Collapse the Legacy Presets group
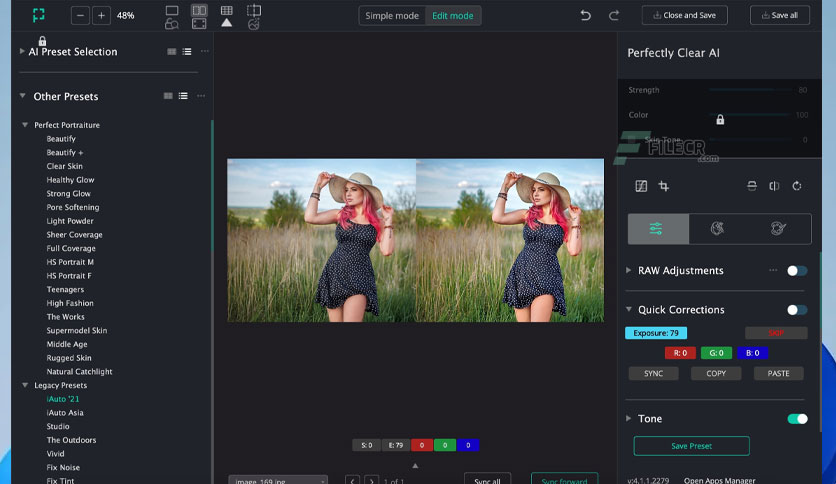The height and width of the screenshot is (484, 836). (25, 385)
